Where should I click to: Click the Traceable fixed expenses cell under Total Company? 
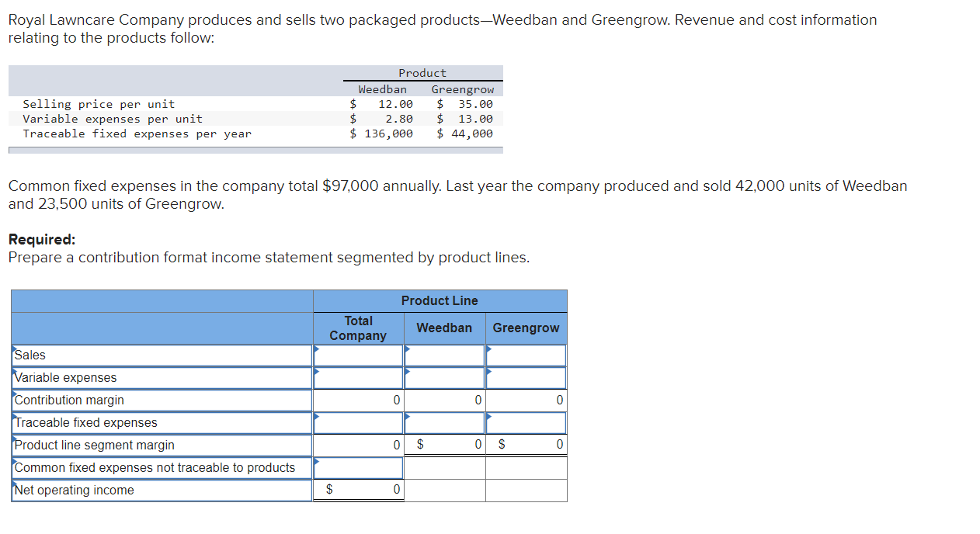358,423
